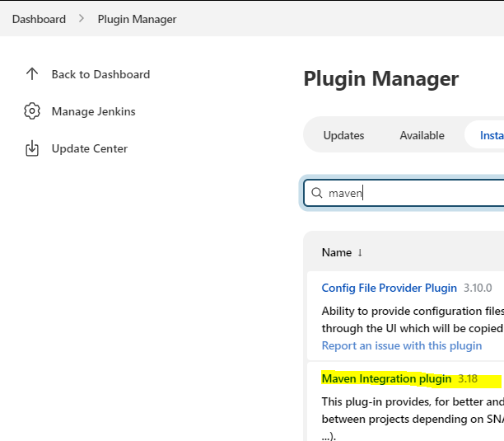Click the Plugin Manager page heading
Viewport: 504px width, 441px height.
pyautogui.click(x=381, y=78)
